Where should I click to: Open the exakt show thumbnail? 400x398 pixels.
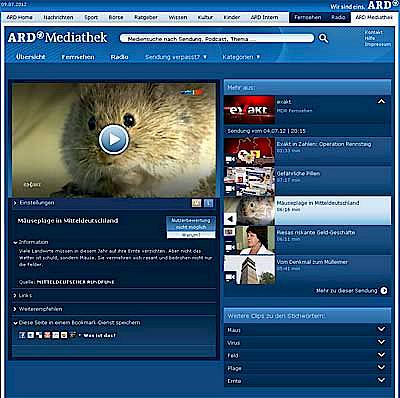(x=250, y=110)
